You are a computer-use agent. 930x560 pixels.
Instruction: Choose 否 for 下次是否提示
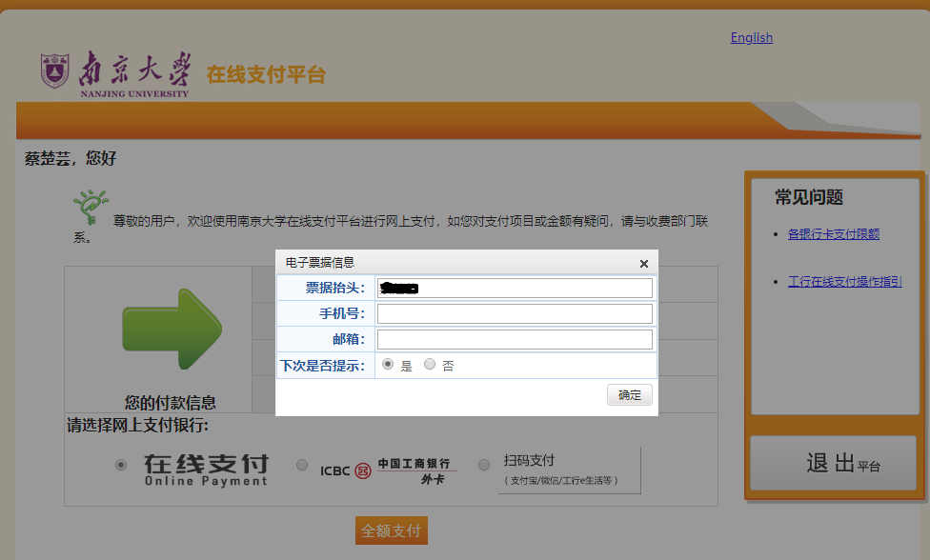pos(430,365)
